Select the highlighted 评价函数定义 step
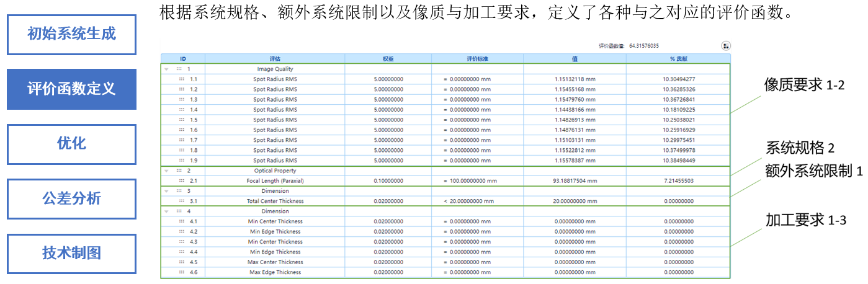Screen dimensions: 868x284 pos(71,89)
